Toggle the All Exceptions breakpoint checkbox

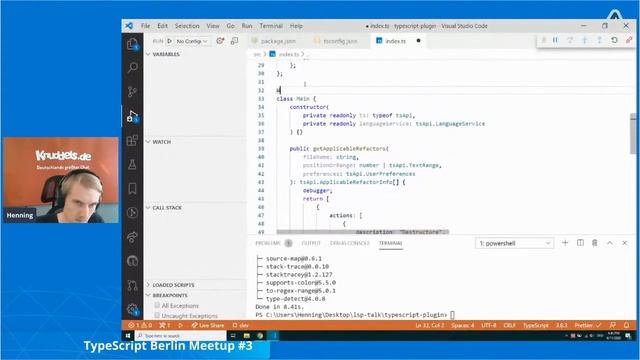coord(157,305)
